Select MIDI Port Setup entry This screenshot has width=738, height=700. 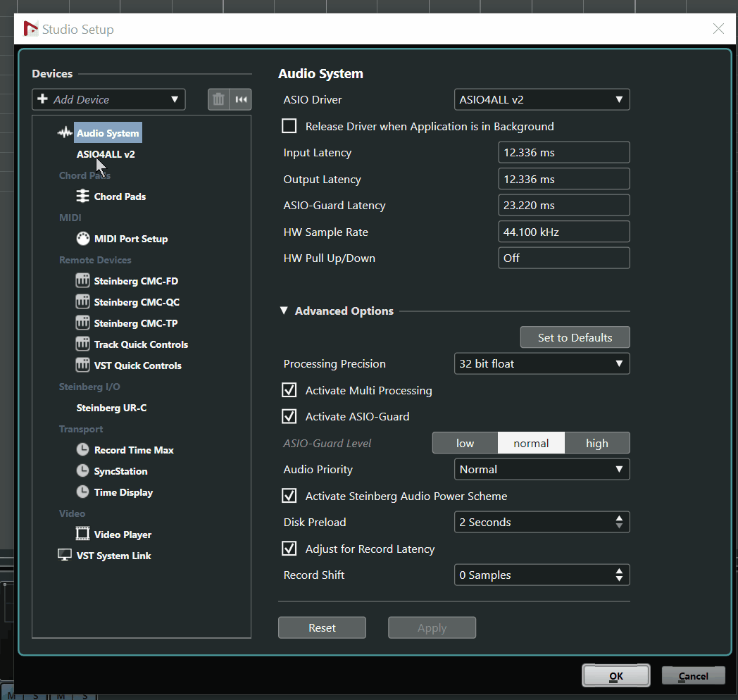coord(131,239)
